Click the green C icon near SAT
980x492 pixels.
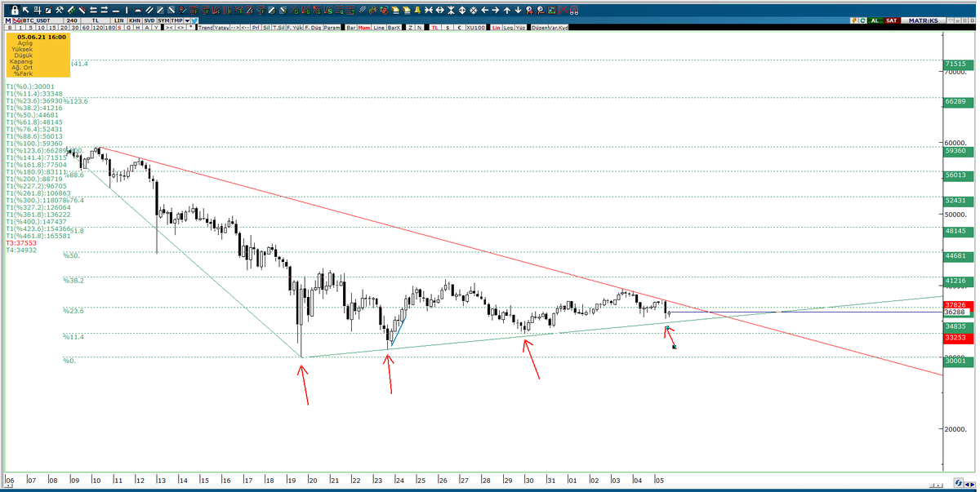coord(862,19)
